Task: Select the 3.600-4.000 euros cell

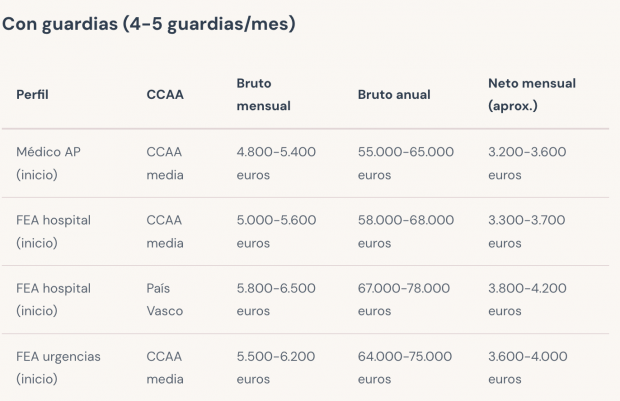Action: click(527, 367)
